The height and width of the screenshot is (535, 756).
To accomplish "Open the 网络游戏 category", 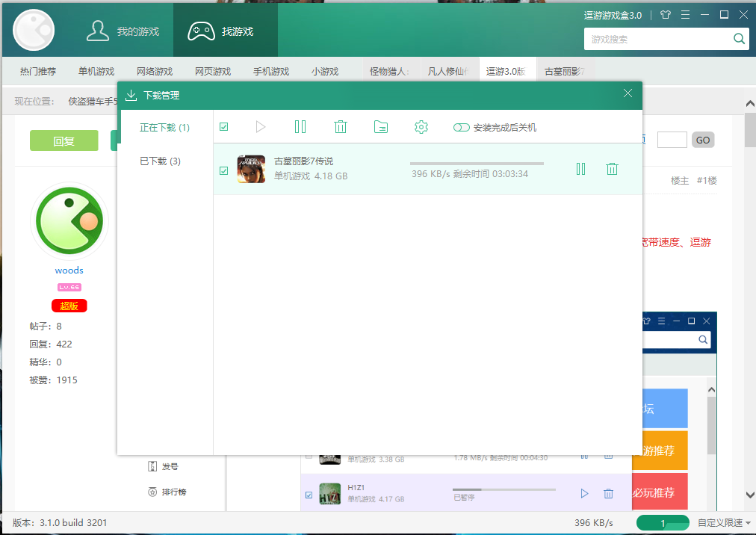I will click(155, 72).
